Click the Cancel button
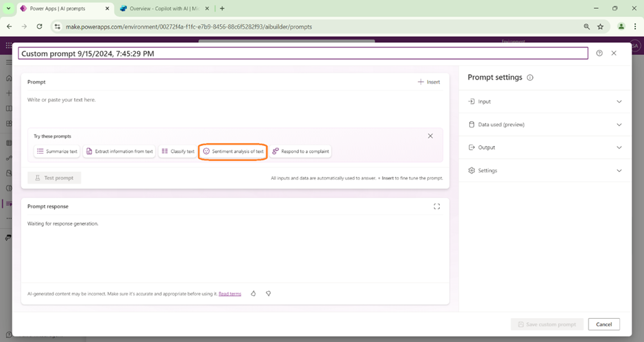This screenshot has width=644, height=342. [x=604, y=324]
